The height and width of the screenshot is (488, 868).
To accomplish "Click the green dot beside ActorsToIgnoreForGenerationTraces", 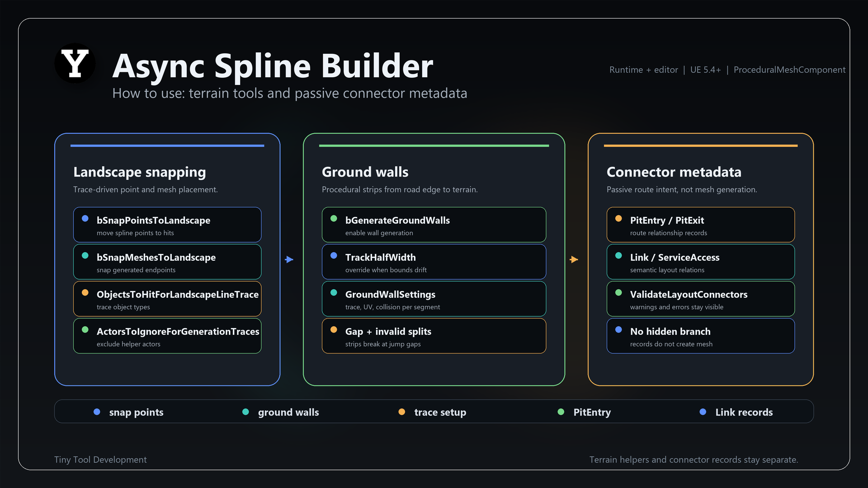I will point(85,329).
